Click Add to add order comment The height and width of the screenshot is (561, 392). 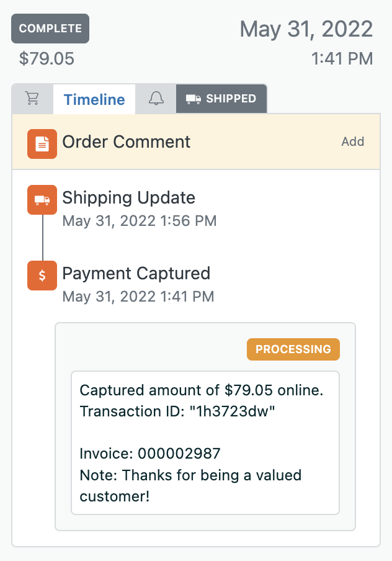pyautogui.click(x=353, y=141)
